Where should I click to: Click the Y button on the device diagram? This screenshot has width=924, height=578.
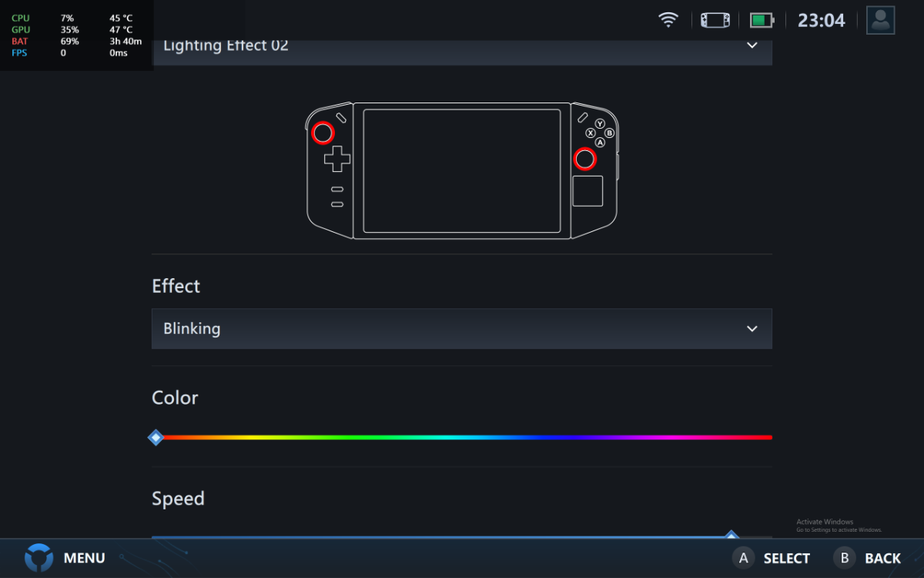(x=600, y=124)
